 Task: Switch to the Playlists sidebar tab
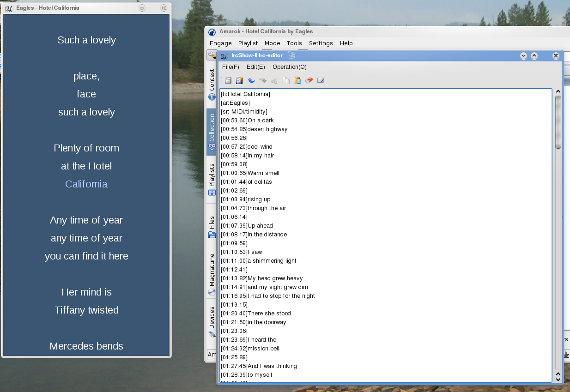(x=212, y=180)
